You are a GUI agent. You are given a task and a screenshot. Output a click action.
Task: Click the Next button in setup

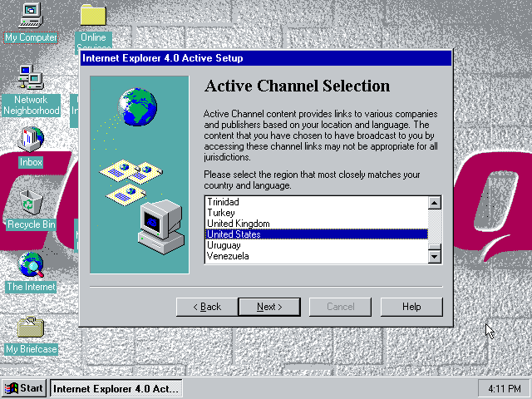269,307
